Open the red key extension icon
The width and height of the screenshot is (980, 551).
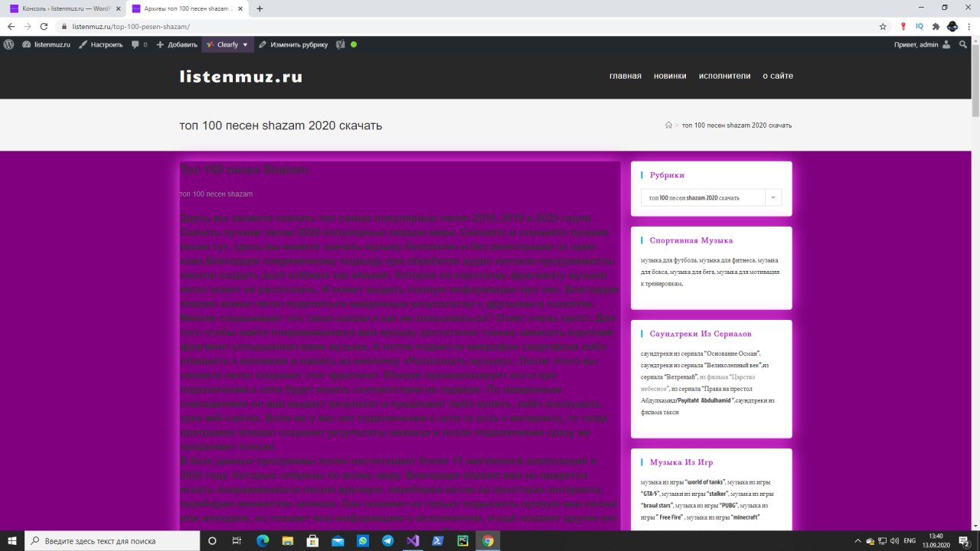pos(903,26)
